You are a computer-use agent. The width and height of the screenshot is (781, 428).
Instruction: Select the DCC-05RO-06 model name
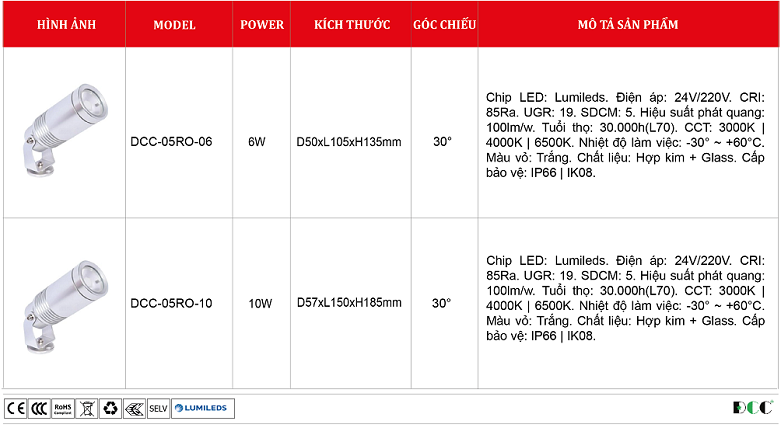[171, 142]
